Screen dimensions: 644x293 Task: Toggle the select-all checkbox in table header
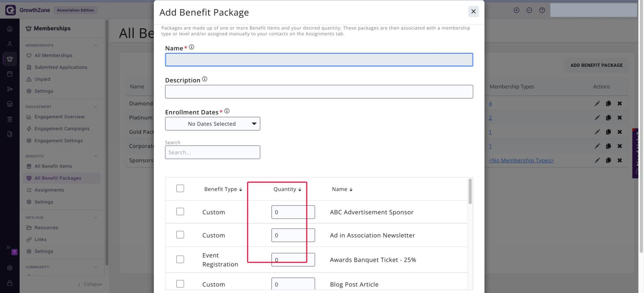[180, 188]
